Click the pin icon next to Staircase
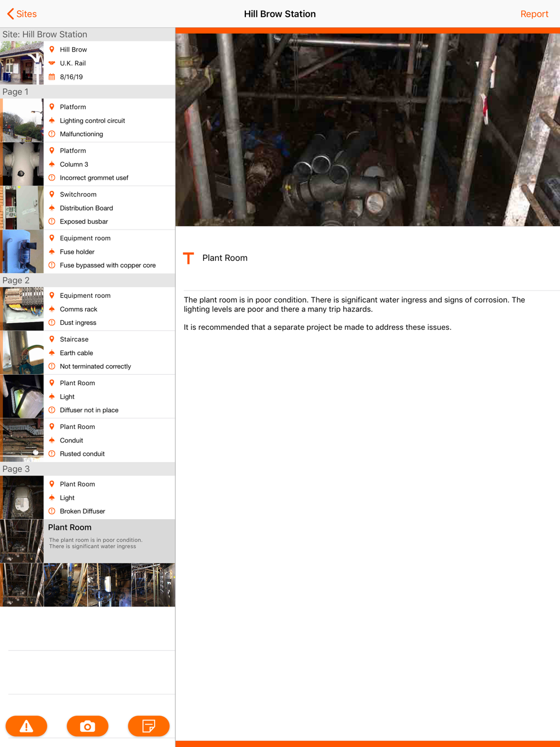The image size is (560, 747). pos(52,339)
